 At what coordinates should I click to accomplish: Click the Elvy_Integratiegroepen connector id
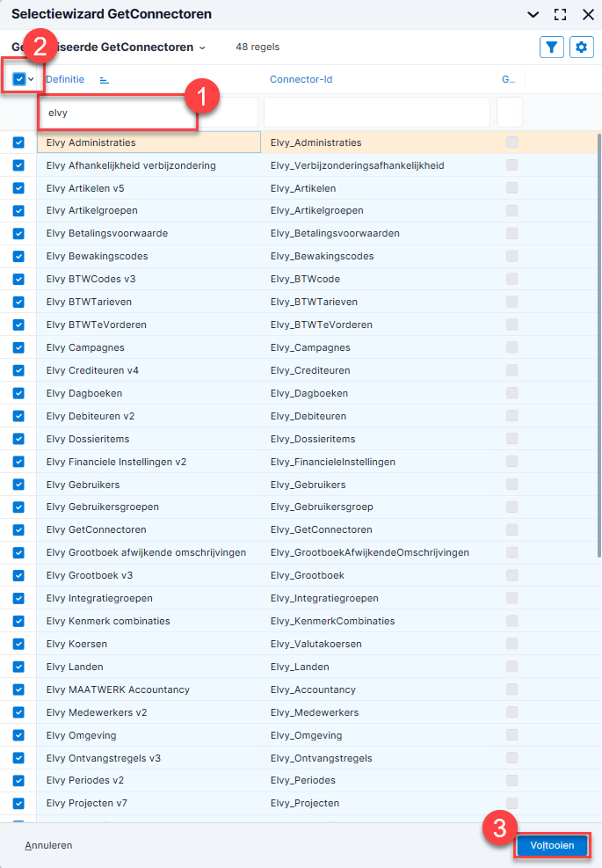[324, 598]
